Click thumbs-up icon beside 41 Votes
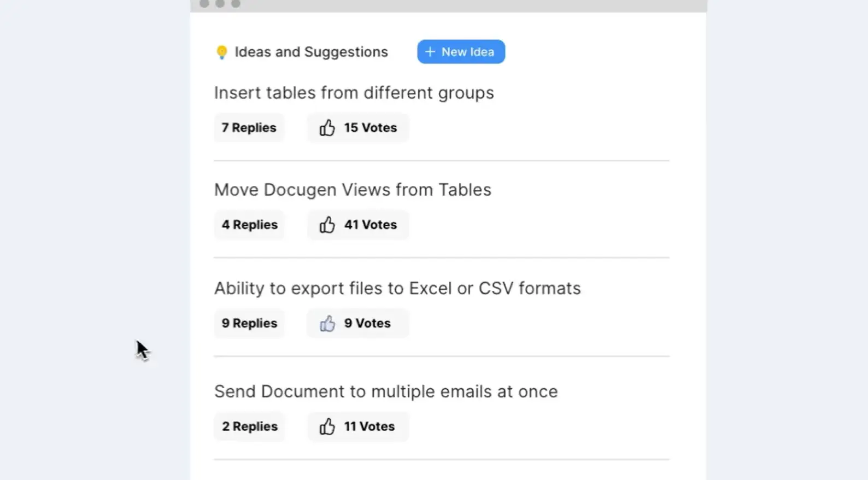 [x=327, y=225]
